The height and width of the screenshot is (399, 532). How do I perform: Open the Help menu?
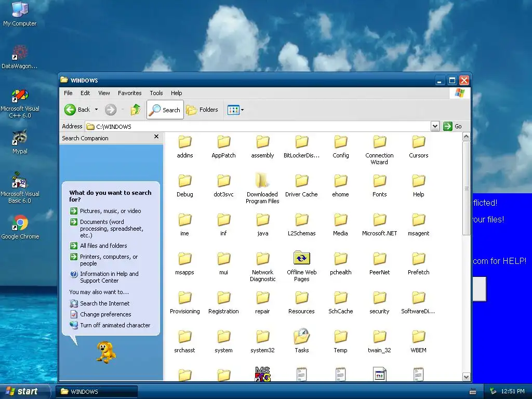point(177,93)
